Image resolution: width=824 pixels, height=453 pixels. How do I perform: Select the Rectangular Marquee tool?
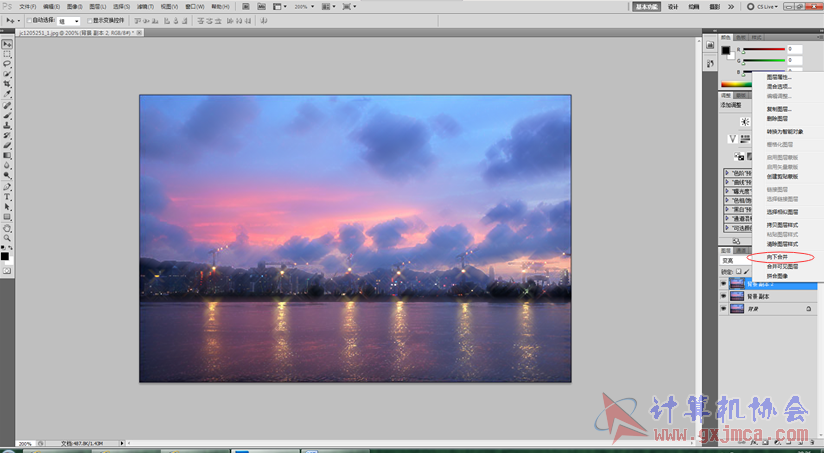[x=7, y=54]
